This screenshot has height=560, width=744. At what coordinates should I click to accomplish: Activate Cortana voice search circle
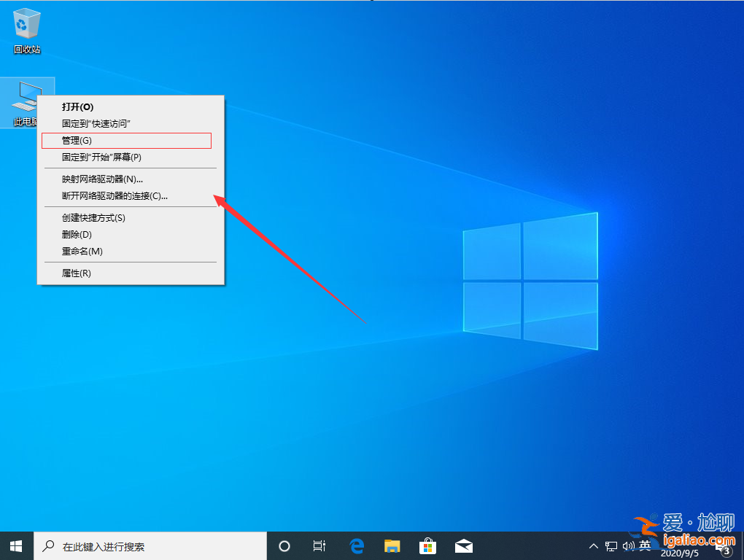coord(284,545)
